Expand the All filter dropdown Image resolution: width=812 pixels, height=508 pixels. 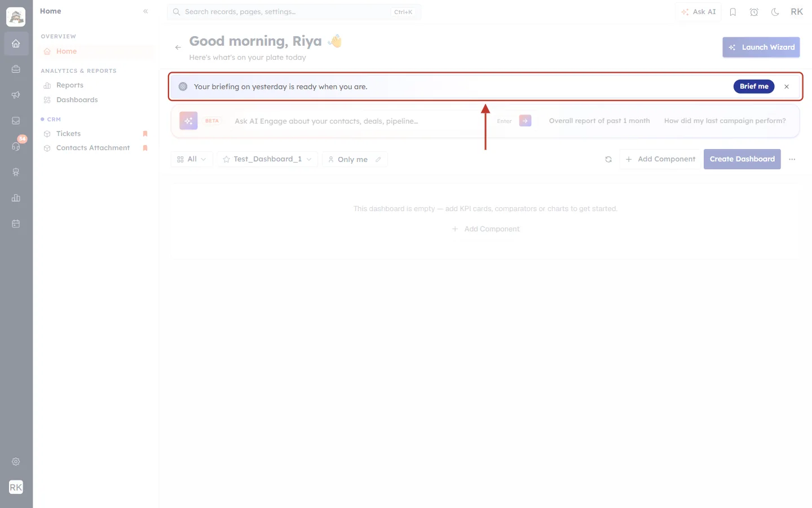[192, 159]
